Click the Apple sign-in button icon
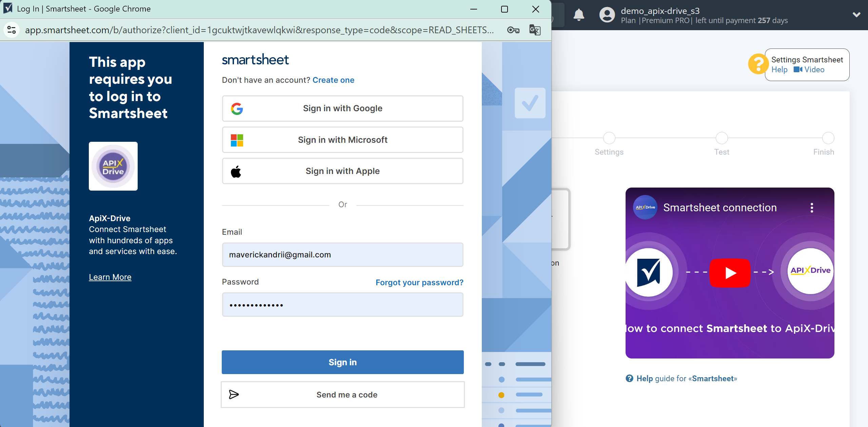This screenshot has width=868, height=427. coord(236,171)
